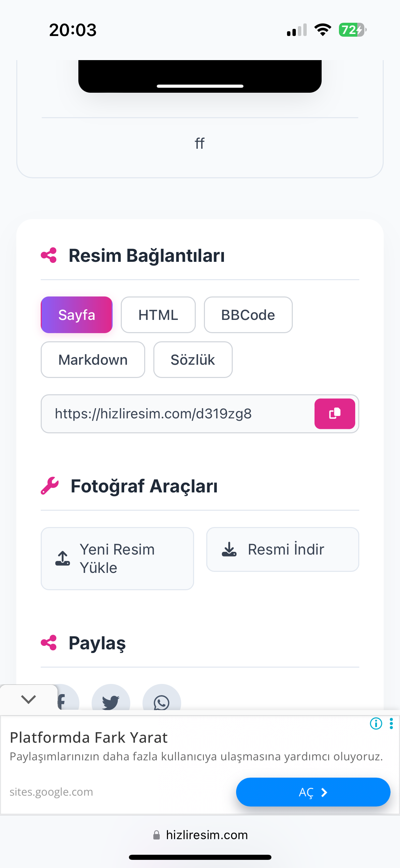Viewport: 400px width, 868px height.
Task: Share on WhatsApp via round icon
Action: click(161, 698)
